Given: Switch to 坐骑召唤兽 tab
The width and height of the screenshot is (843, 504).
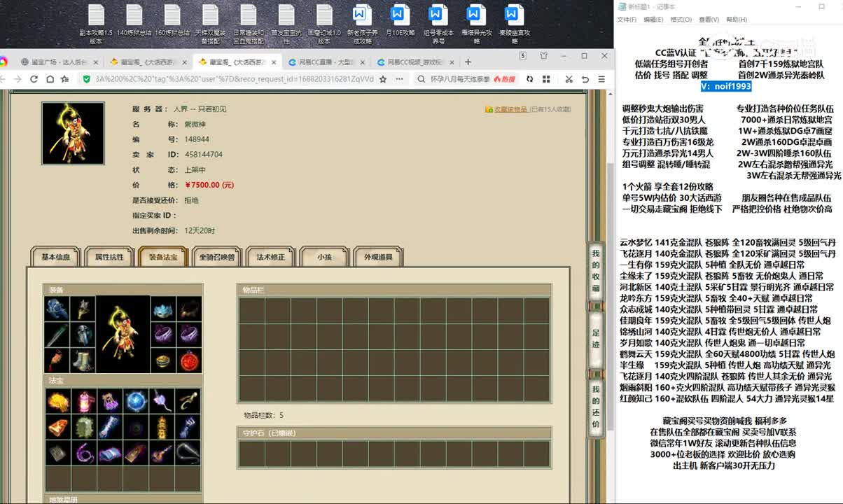Looking at the screenshot, I should click(x=216, y=257).
